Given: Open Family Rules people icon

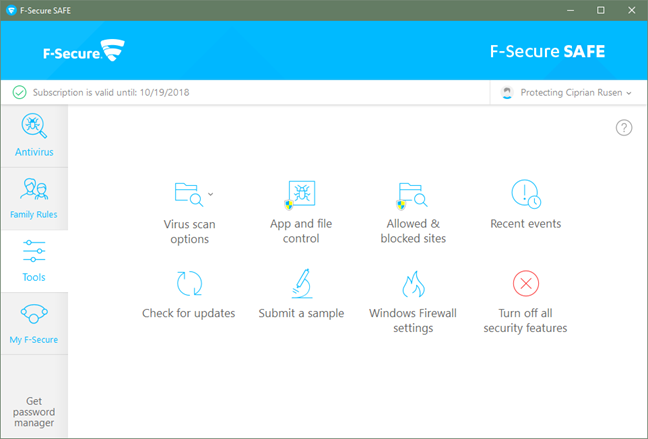Looking at the screenshot, I should click(x=34, y=189).
